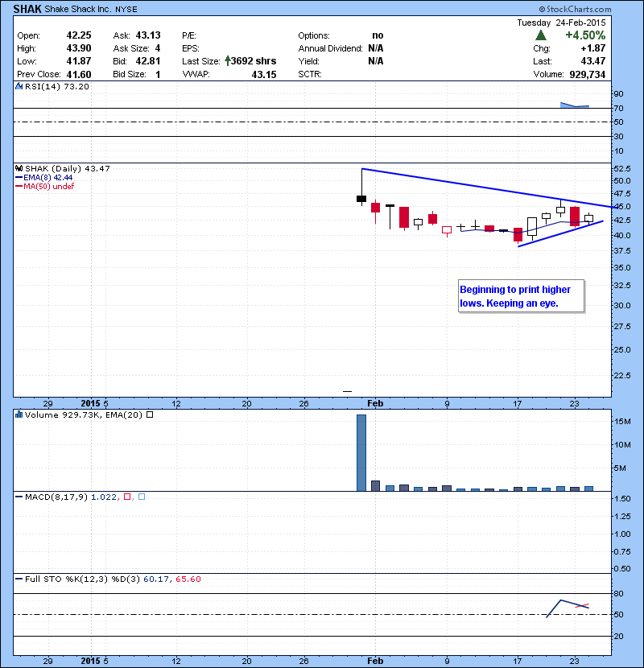Click the Options value "no"
The image size is (644, 668).
[378, 35]
